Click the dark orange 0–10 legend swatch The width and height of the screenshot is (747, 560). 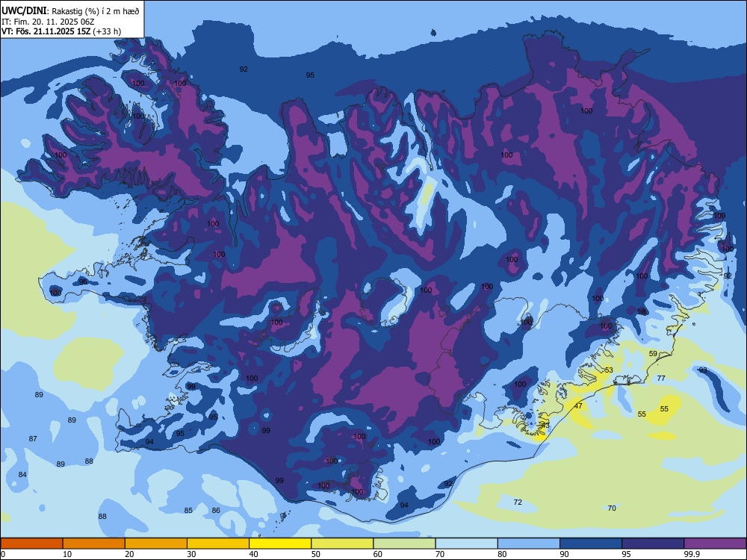click(31, 544)
